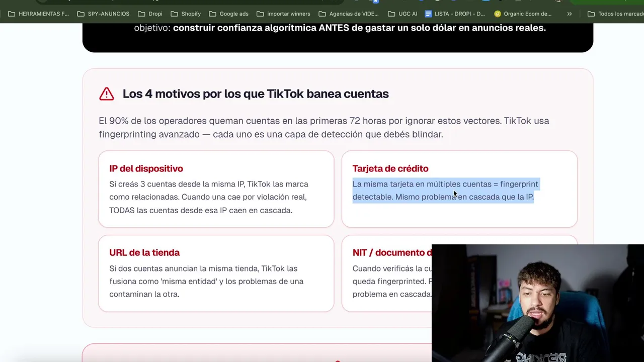Click the paragraph starting 'El 90% de los operadores'
The height and width of the screenshot is (362, 644).
tap(324, 127)
